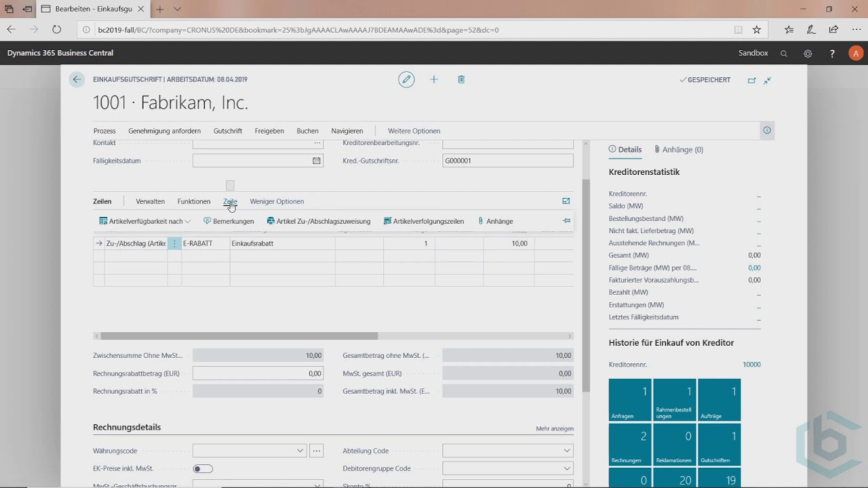
Task: Open the Anfragen tile
Action: [630, 400]
